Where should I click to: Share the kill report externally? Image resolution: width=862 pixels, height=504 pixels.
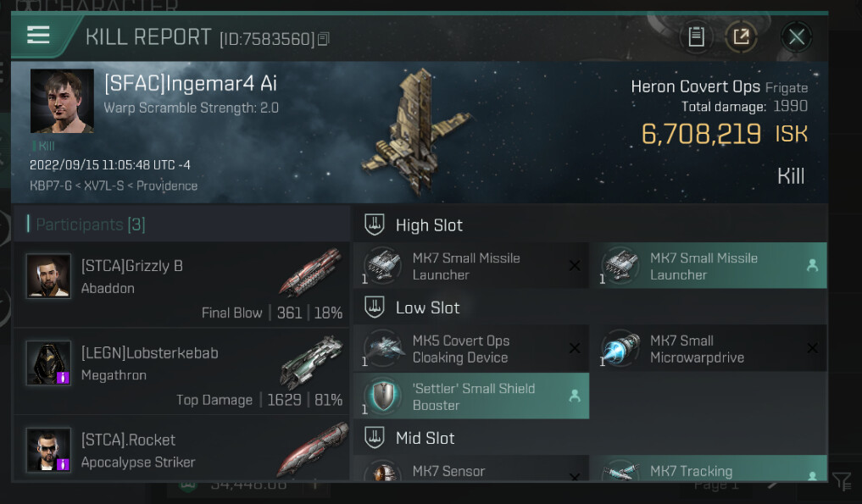(742, 36)
